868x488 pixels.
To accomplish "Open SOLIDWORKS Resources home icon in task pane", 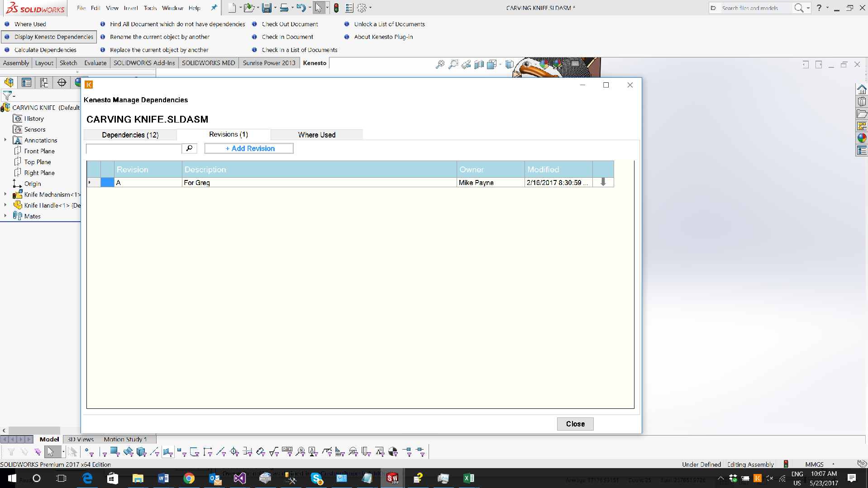I will [862, 89].
